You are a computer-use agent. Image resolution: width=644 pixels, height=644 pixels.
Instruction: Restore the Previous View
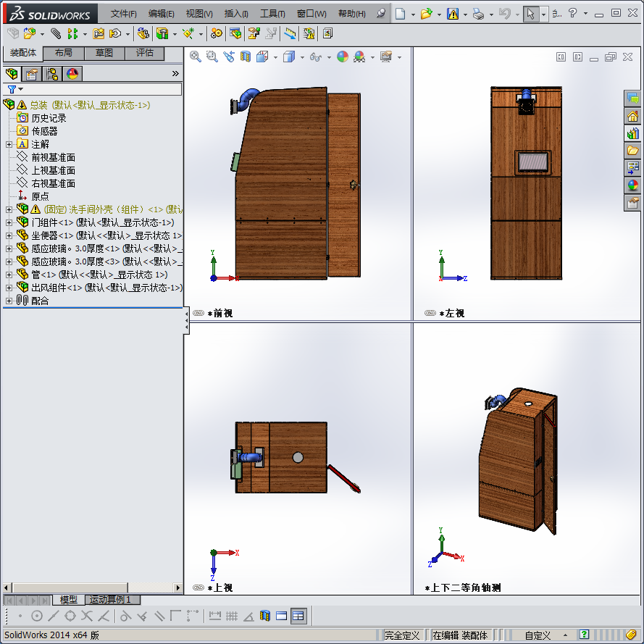click(229, 57)
